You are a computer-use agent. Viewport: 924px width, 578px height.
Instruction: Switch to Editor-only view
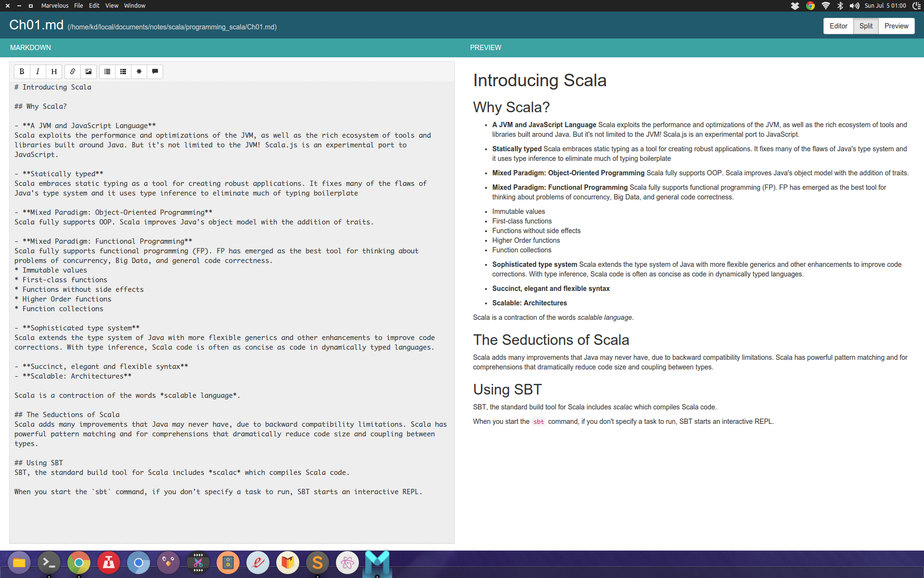tap(838, 26)
